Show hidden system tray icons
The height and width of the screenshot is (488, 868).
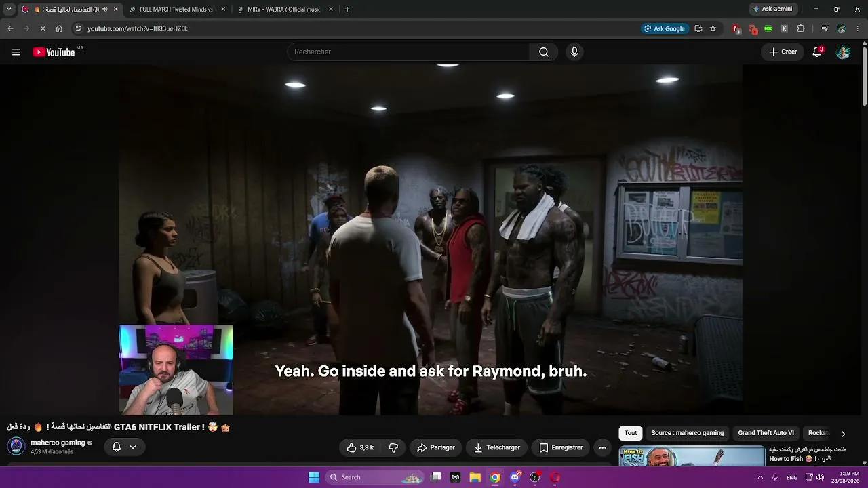pos(759,477)
